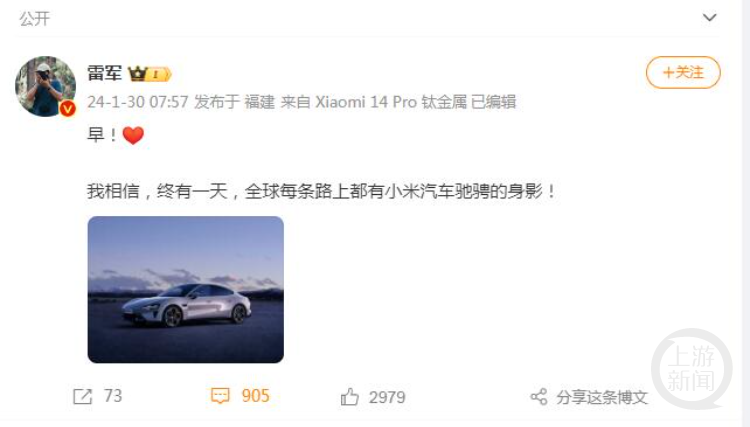Click the orange verified V badge

(68, 109)
